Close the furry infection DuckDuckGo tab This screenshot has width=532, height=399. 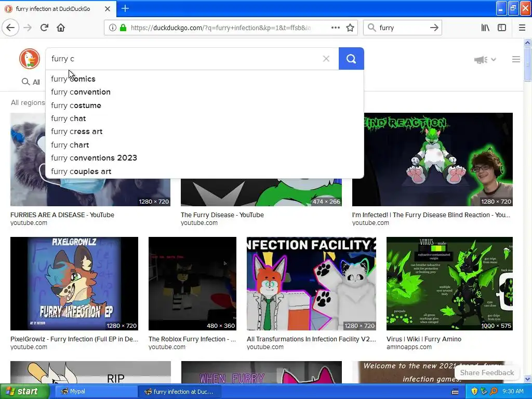coord(107,9)
